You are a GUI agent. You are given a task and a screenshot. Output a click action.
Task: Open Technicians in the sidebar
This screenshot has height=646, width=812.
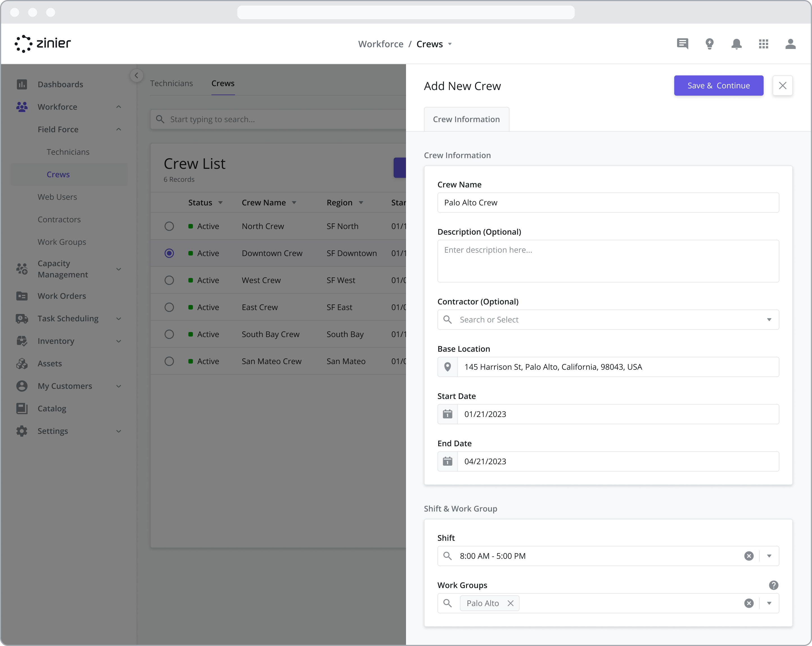68,152
